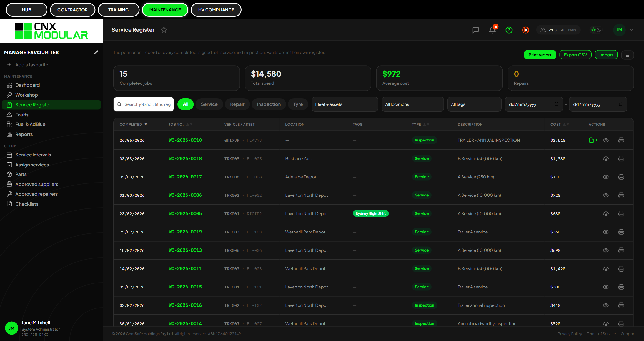
Task: Open Fuel & AdBlue section
Action: click(x=51, y=124)
